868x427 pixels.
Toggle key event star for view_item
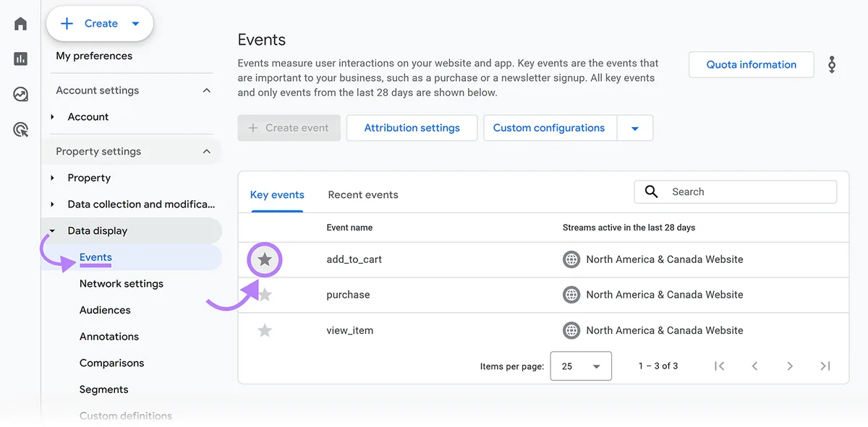click(x=265, y=330)
